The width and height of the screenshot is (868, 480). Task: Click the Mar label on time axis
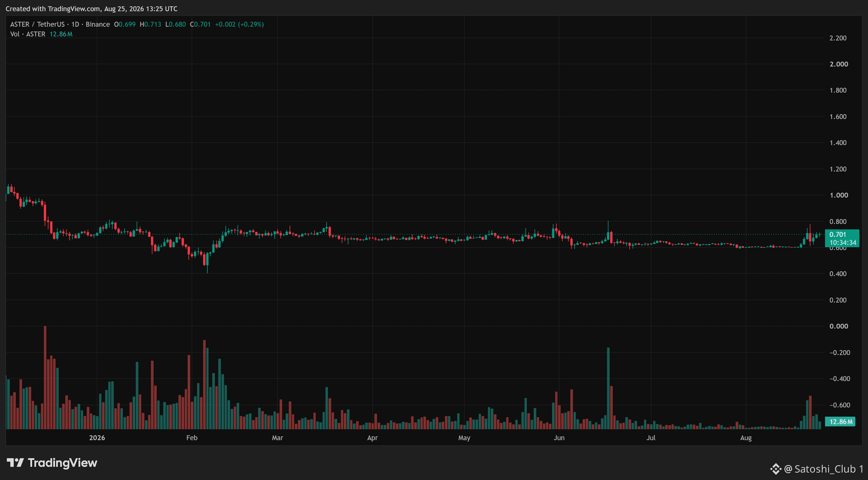click(277, 438)
